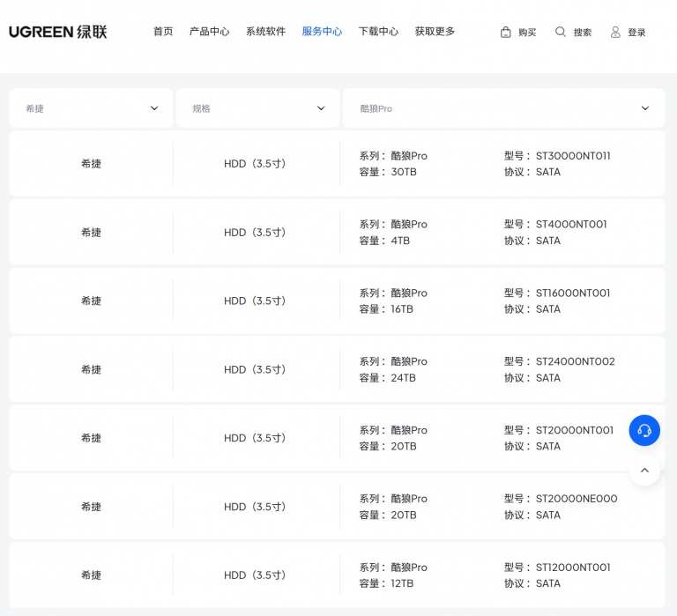Click 希捷 in the 12TB row

[91, 575]
